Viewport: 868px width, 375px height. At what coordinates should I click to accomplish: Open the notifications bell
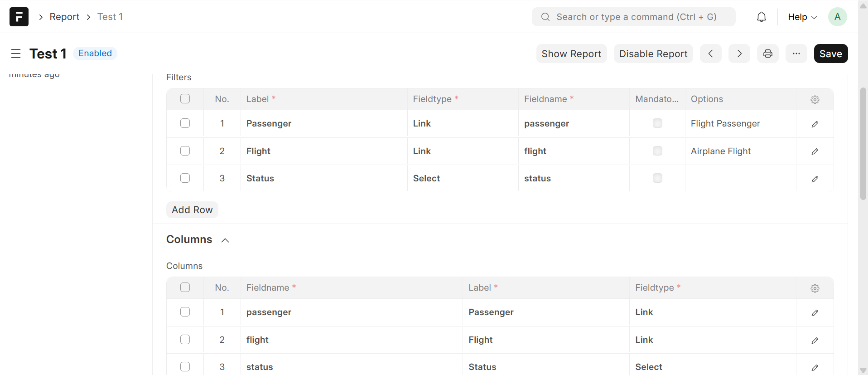tap(762, 17)
